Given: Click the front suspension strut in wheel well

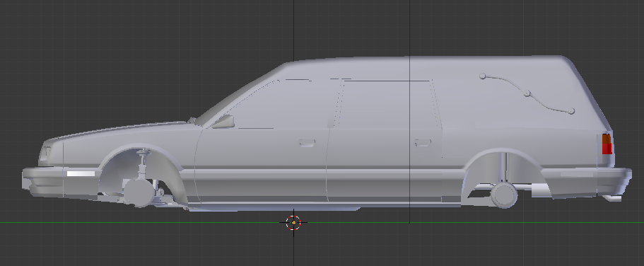Looking at the screenshot, I should [143, 164].
